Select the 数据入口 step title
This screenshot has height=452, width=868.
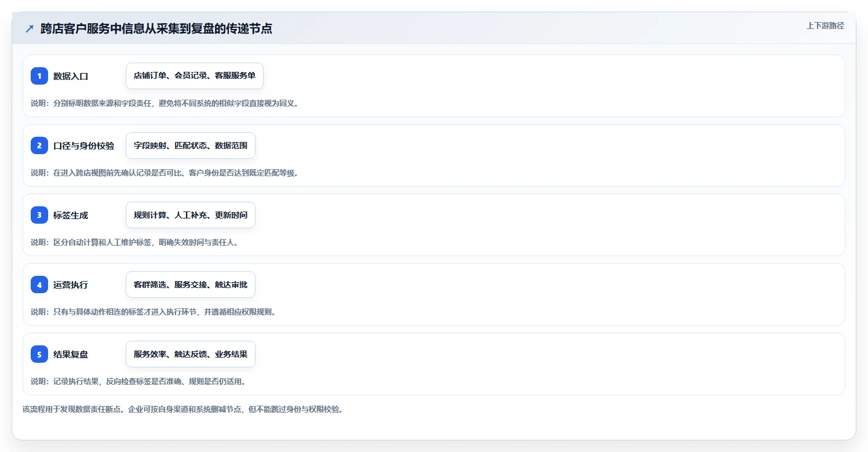(71, 76)
